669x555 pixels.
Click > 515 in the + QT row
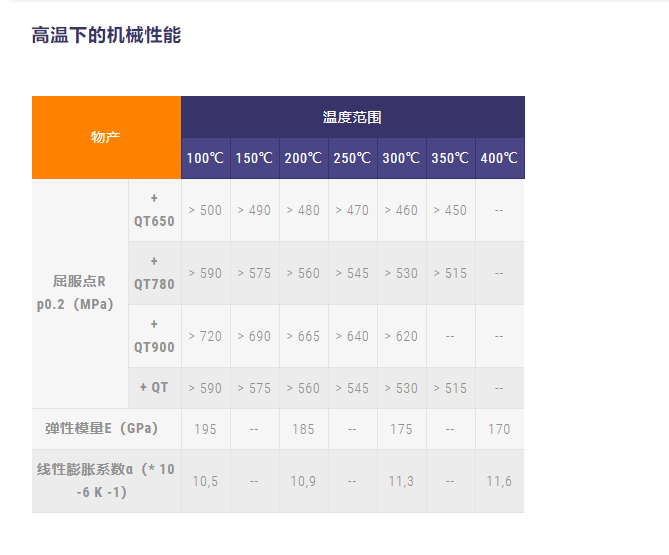[451, 388]
